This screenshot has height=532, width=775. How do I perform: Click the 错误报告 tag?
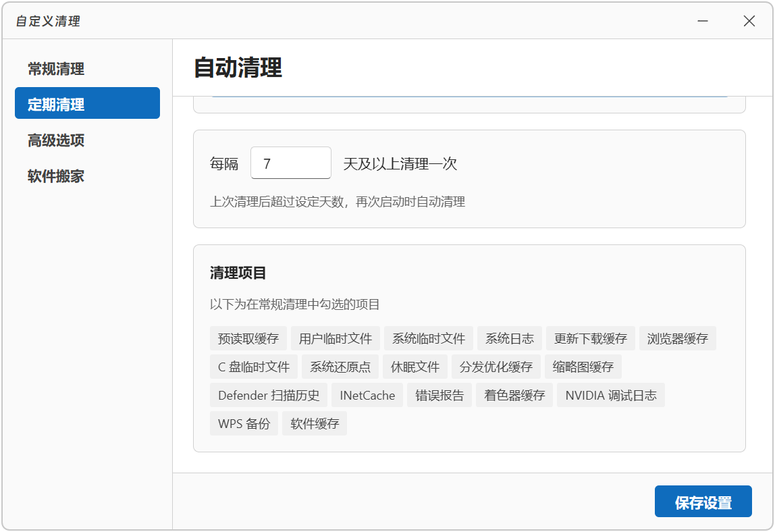[x=439, y=396]
